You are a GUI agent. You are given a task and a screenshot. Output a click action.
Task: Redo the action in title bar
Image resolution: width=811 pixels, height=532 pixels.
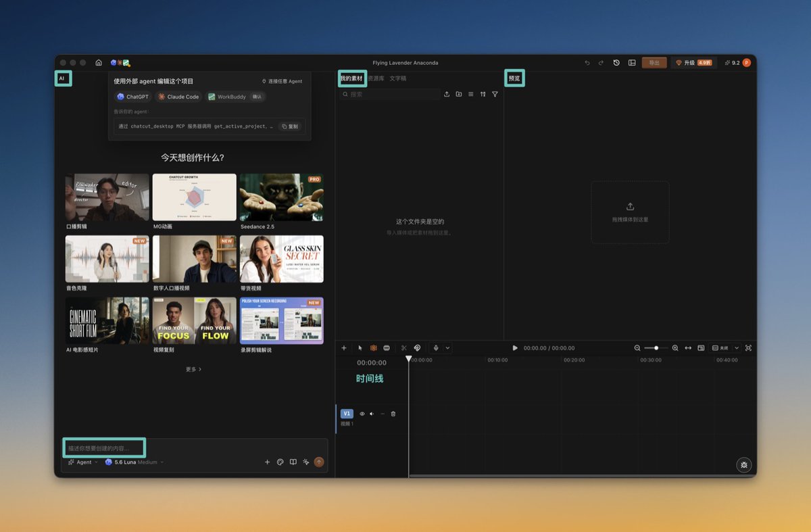(601, 63)
